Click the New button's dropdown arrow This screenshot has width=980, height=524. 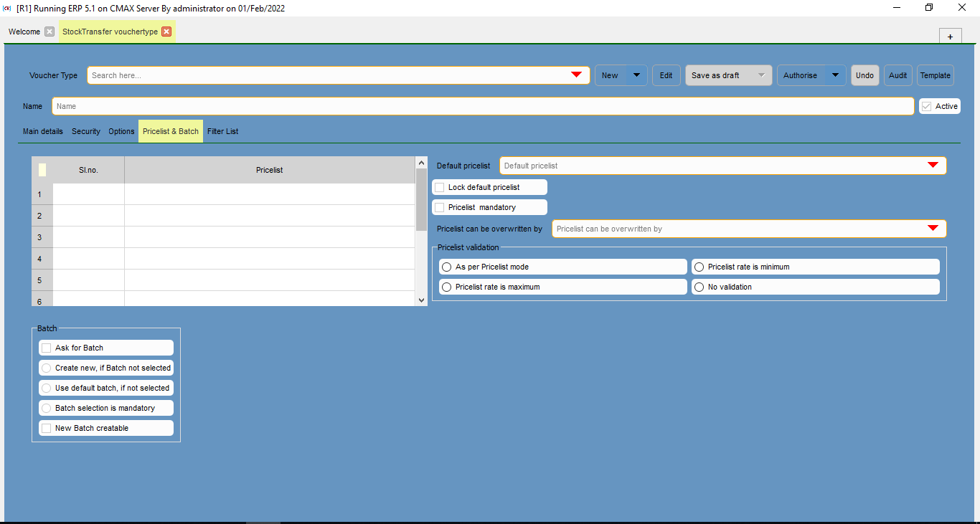tap(636, 75)
